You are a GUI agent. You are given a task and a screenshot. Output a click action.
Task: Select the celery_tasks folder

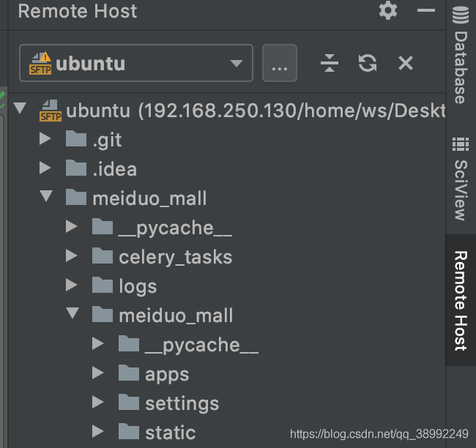pos(176,258)
